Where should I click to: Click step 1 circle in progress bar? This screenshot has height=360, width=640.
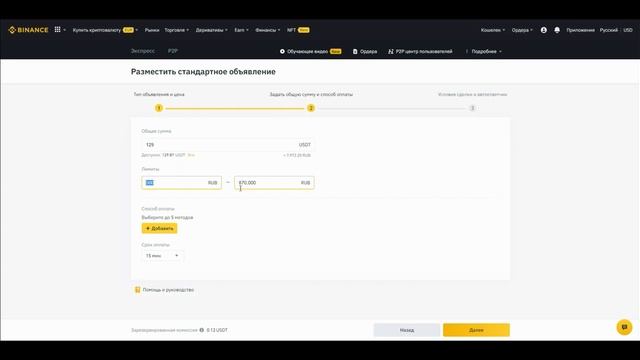click(x=159, y=108)
